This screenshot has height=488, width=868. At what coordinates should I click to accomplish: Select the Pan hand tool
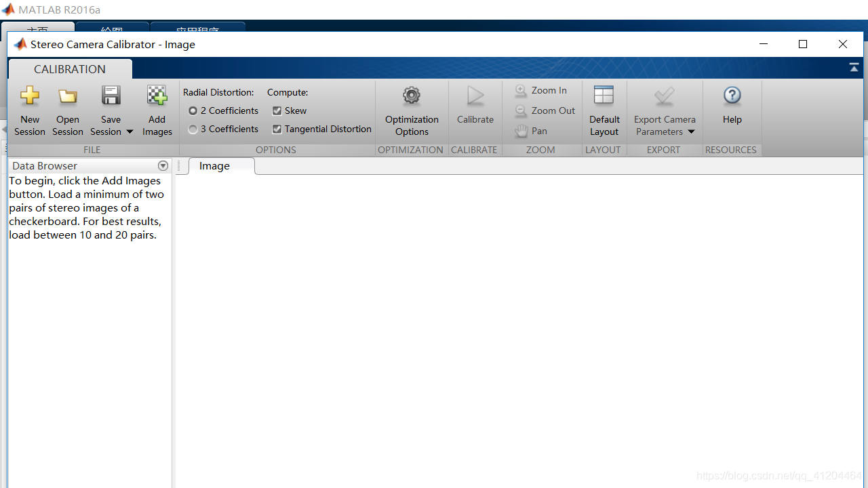531,131
